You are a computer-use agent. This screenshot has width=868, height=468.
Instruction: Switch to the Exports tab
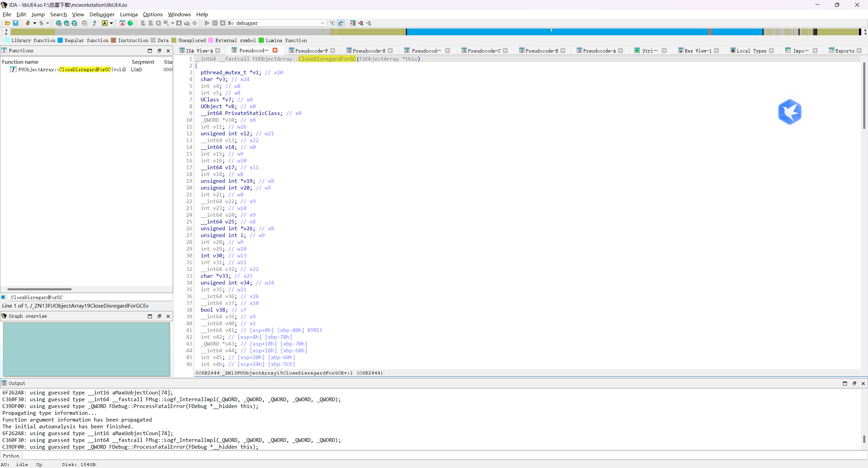pos(845,51)
